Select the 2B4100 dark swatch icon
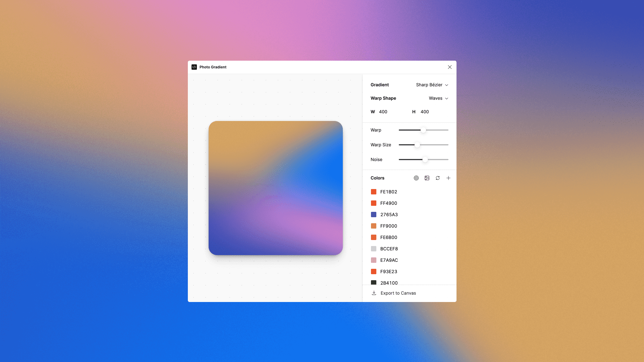The height and width of the screenshot is (362, 644). (x=374, y=283)
